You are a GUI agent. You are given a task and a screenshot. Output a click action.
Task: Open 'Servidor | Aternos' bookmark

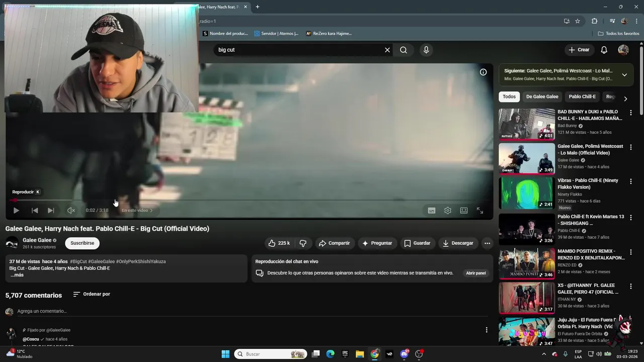coord(277,34)
